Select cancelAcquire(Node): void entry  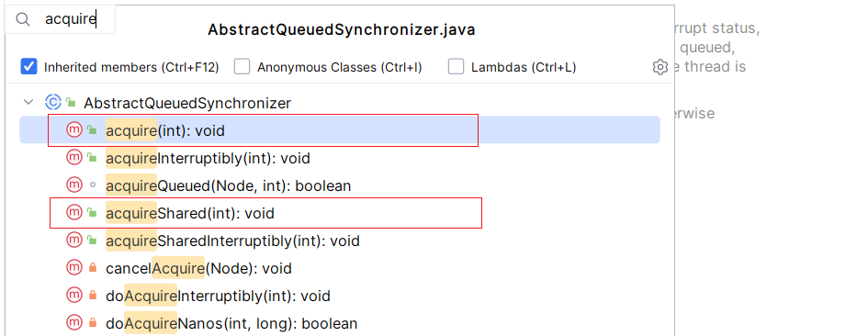(x=340, y=268)
